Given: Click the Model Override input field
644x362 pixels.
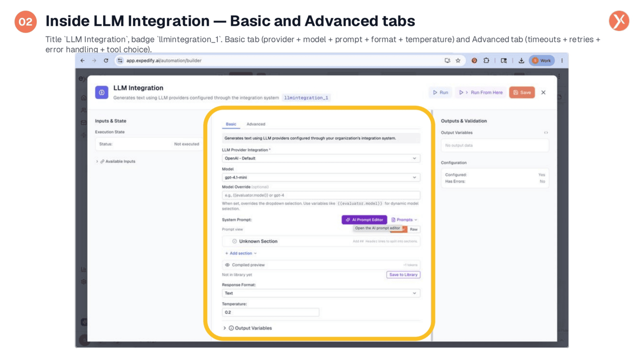Looking at the screenshot, I should tap(321, 195).
